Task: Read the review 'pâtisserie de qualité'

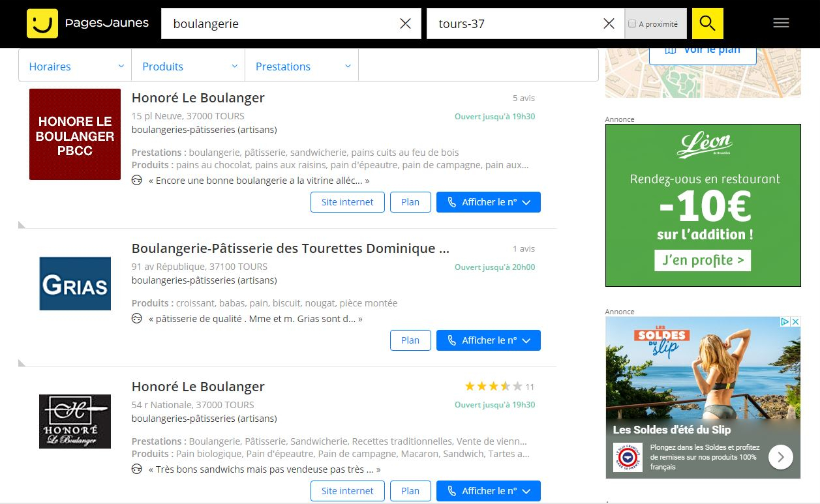Action: 256,319
